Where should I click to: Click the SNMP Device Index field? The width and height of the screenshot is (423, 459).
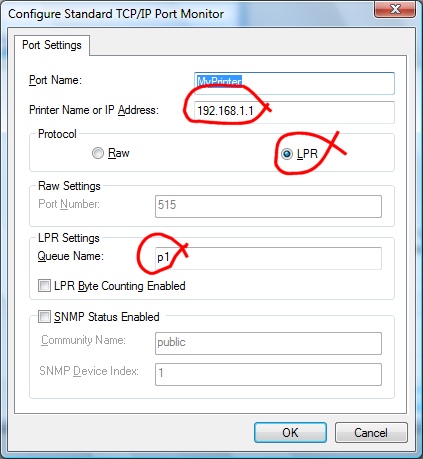tap(268, 374)
